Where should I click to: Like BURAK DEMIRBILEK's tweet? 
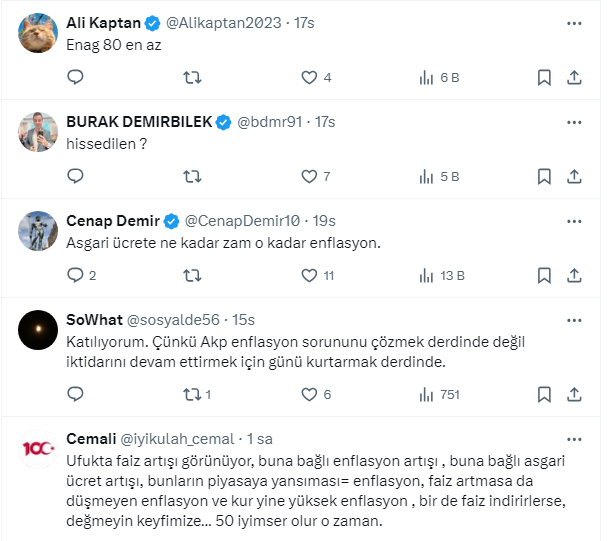(x=310, y=176)
